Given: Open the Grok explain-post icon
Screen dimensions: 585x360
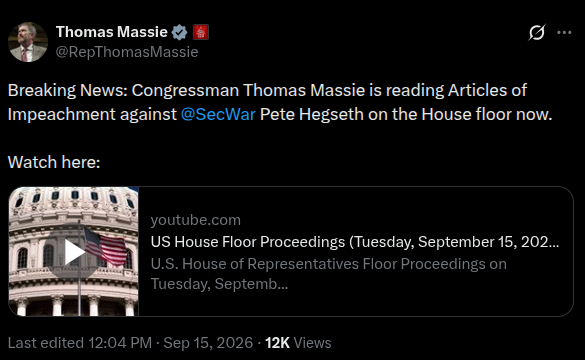Looking at the screenshot, I should (x=537, y=32).
